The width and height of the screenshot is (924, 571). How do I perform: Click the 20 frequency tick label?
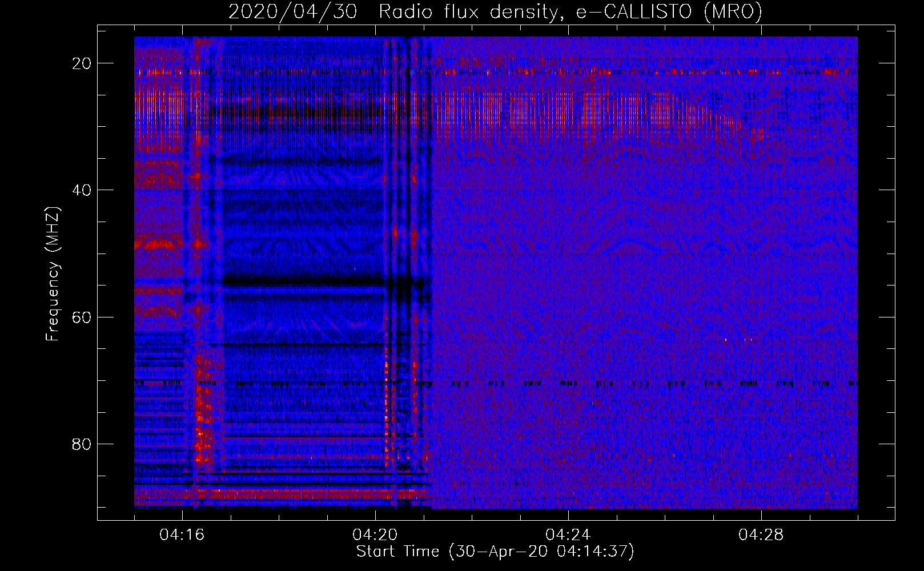82,63
